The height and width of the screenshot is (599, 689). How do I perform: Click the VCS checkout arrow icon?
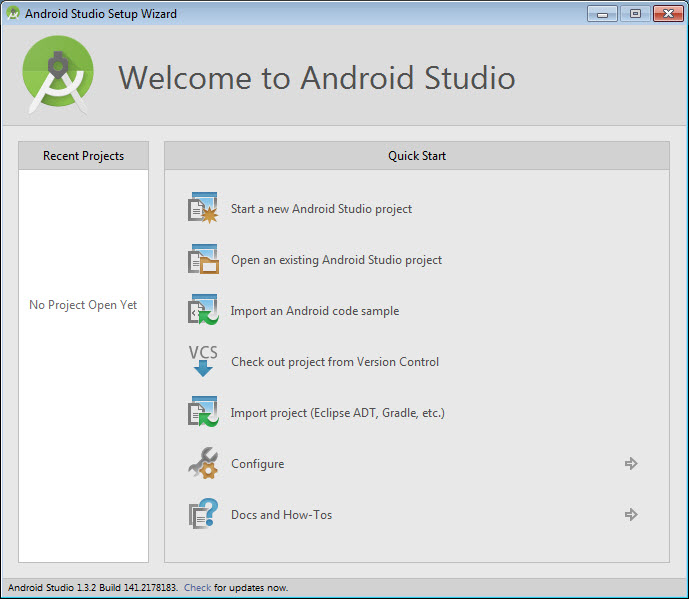pyautogui.click(x=203, y=361)
